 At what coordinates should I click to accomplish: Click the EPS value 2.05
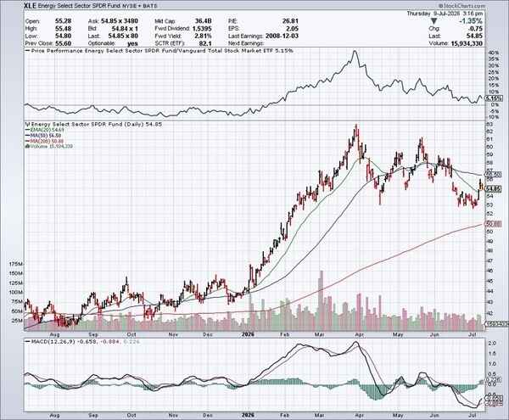point(292,28)
